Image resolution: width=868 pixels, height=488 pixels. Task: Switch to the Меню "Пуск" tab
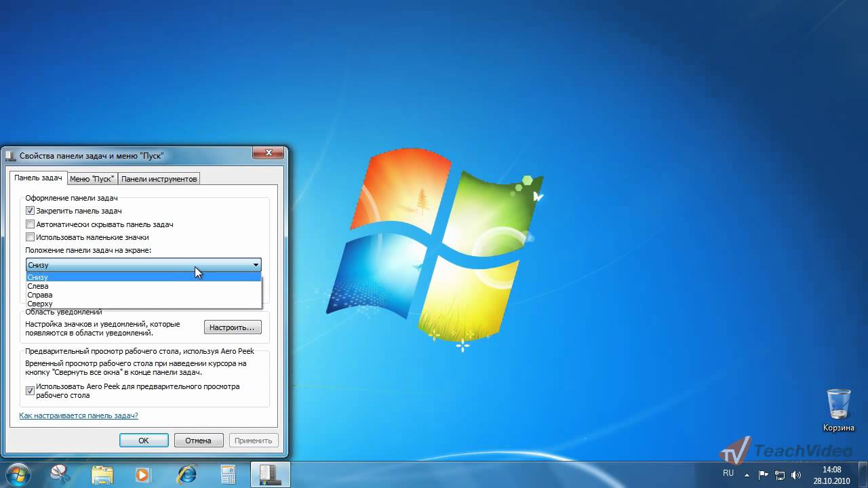coord(92,179)
